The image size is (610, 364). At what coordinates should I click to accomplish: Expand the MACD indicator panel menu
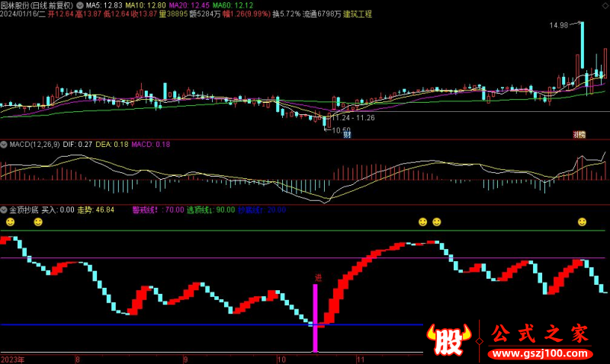click(4, 144)
